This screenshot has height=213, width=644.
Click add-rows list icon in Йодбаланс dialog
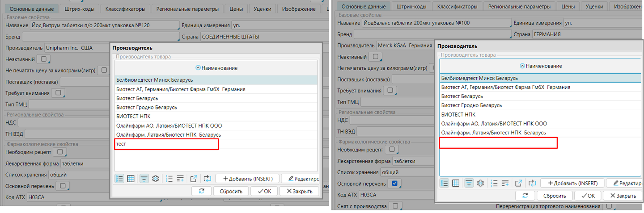[505, 183]
